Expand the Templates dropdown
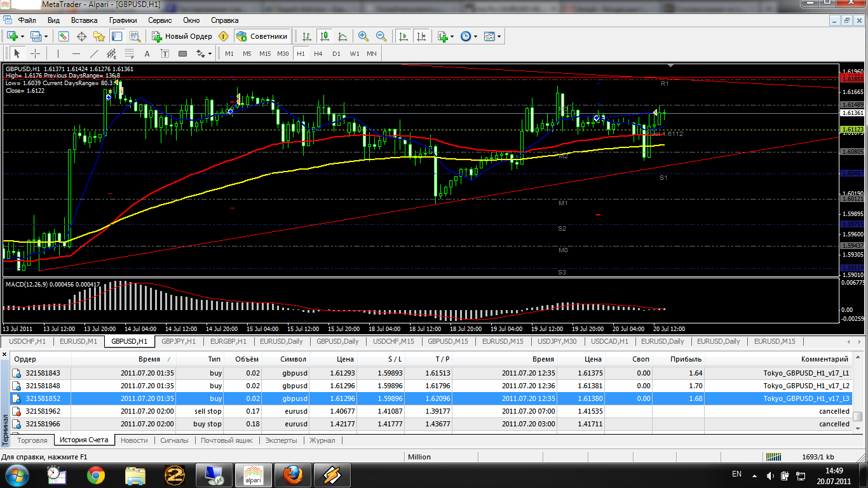 (499, 36)
